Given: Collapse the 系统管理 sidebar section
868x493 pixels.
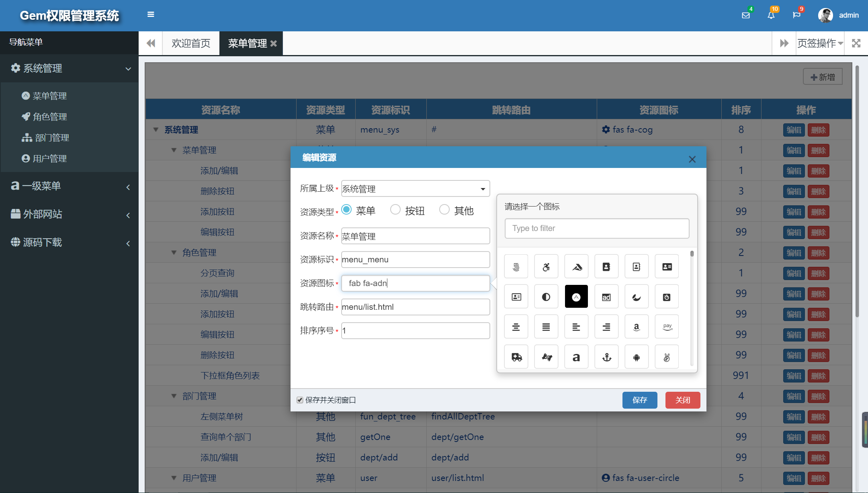Looking at the screenshot, I should [x=69, y=68].
